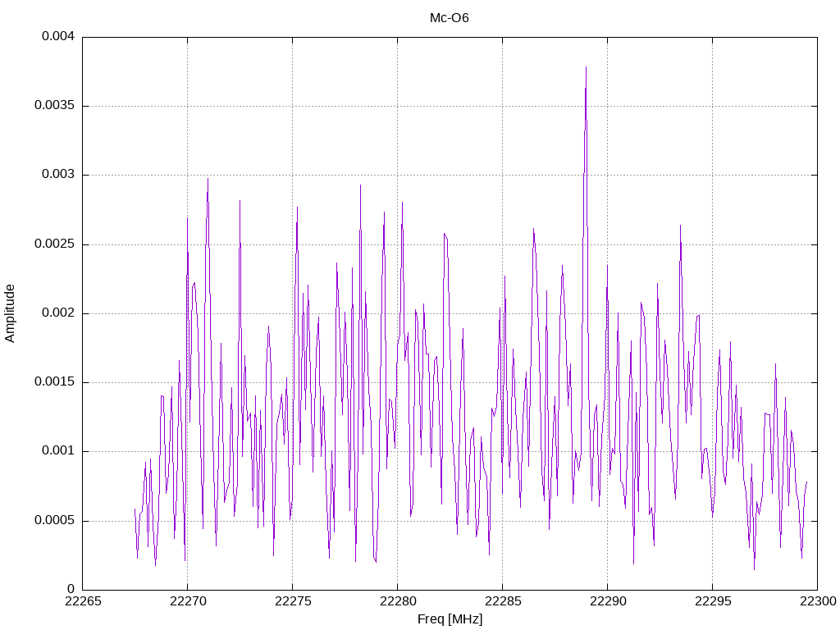
Task: Click the 22285 x-axis tick label
Action: 502,601
